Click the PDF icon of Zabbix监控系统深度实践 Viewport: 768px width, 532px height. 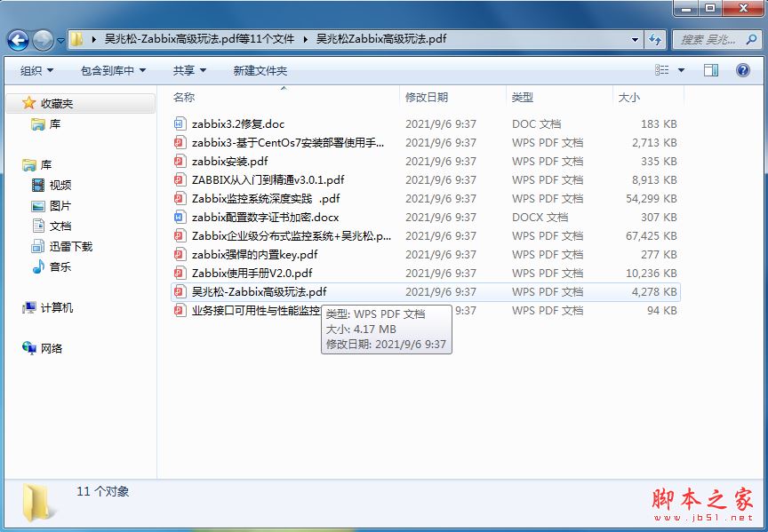(180, 198)
